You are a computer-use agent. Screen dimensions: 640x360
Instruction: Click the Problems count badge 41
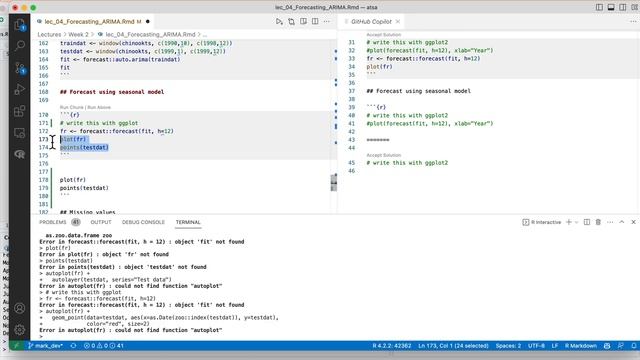click(x=76, y=222)
